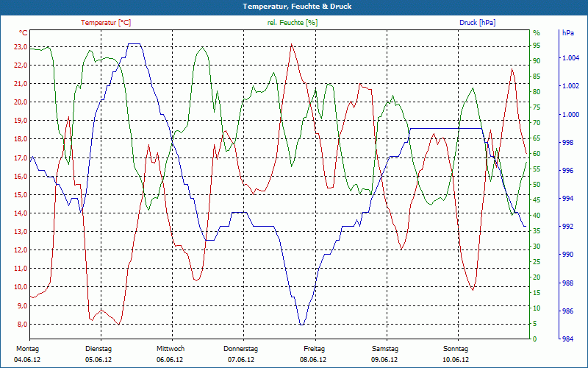Select the red 'Temperatur [°C]' legend label
The image size is (588, 368).
point(106,23)
